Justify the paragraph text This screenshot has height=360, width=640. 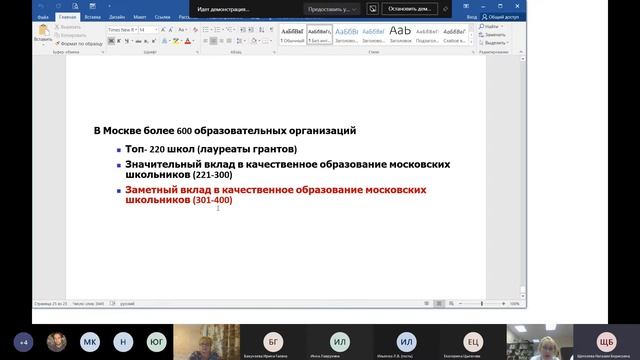tap(229, 41)
